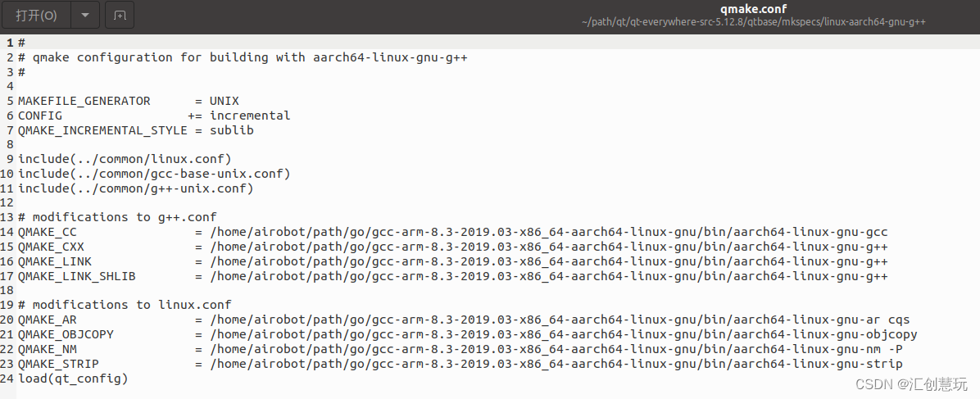Click the Open (打开) button

pyautogui.click(x=36, y=15)
